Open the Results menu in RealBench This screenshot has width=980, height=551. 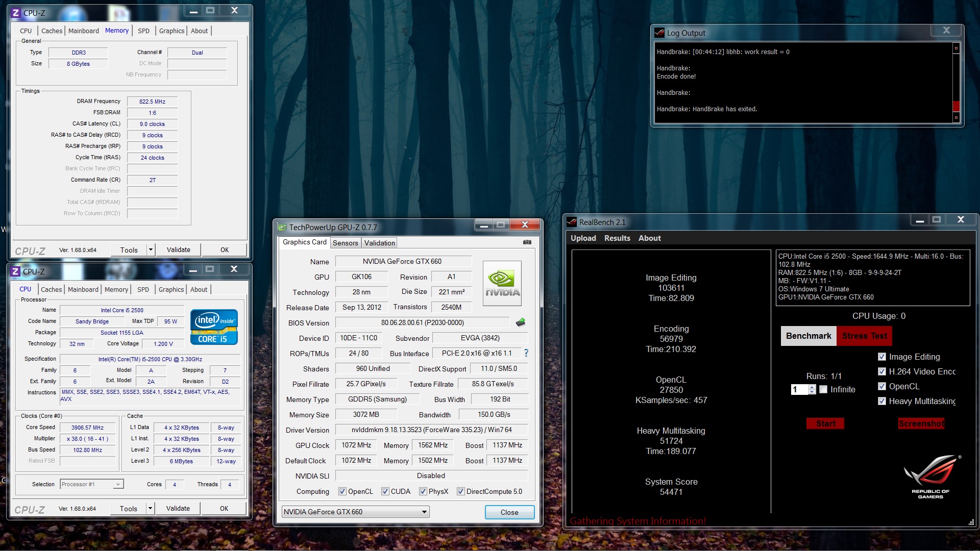pos(617,238)
